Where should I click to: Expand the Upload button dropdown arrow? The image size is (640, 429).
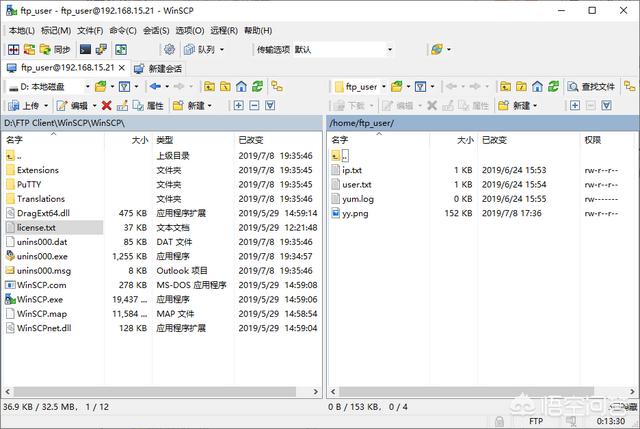tap(46, 106)
